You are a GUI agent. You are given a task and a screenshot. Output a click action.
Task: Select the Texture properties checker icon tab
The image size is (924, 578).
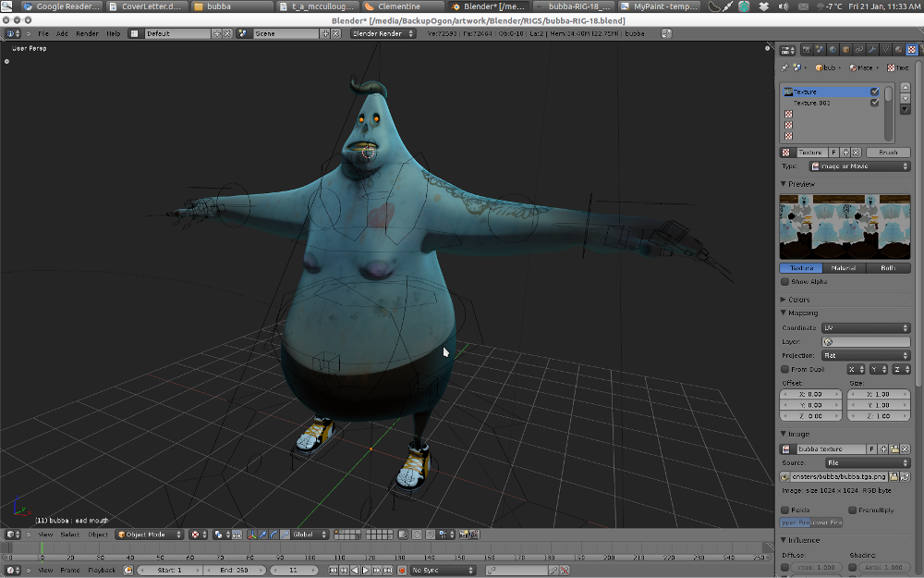[x=912, y=50]
